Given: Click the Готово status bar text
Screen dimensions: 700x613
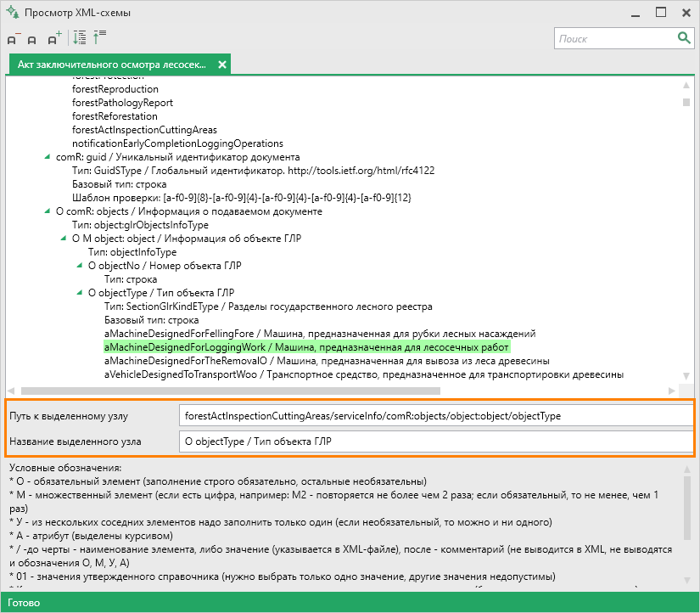Looking at the screenshot, I should click(24, 603).
